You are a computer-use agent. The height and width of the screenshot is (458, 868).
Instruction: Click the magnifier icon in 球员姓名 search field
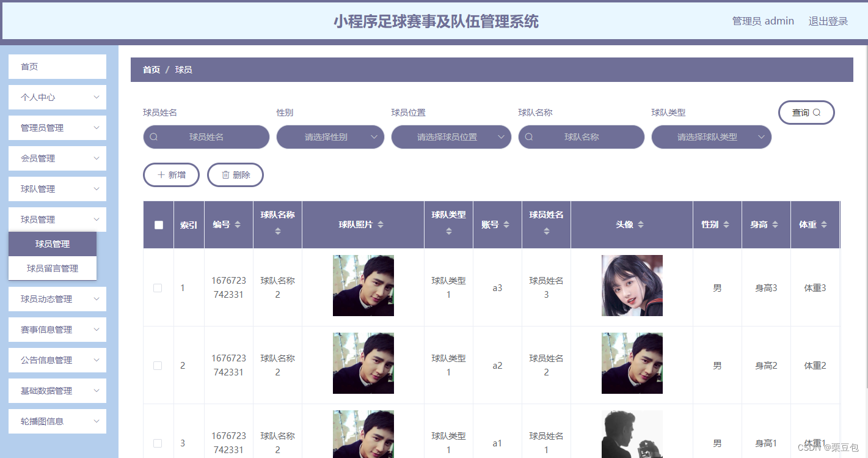[x=154, y=137]
